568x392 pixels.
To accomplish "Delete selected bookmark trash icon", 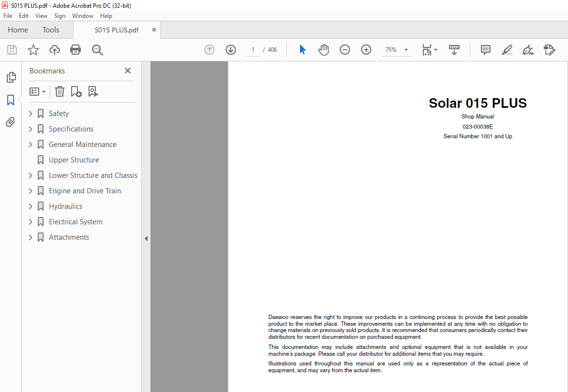I will coord(60,91).
